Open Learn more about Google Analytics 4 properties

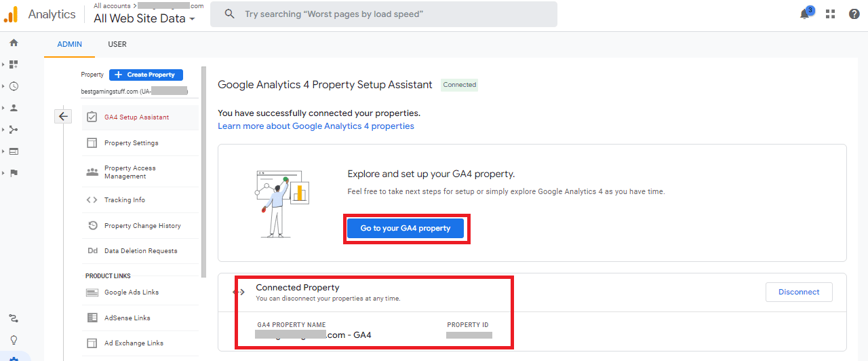point(316,126)
